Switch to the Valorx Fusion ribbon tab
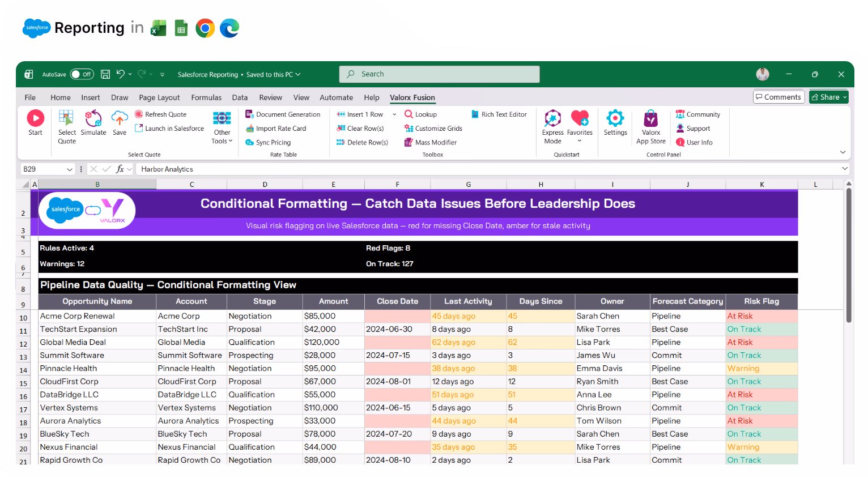This screenshot has height=478, width=868. [x=412, y=97]
